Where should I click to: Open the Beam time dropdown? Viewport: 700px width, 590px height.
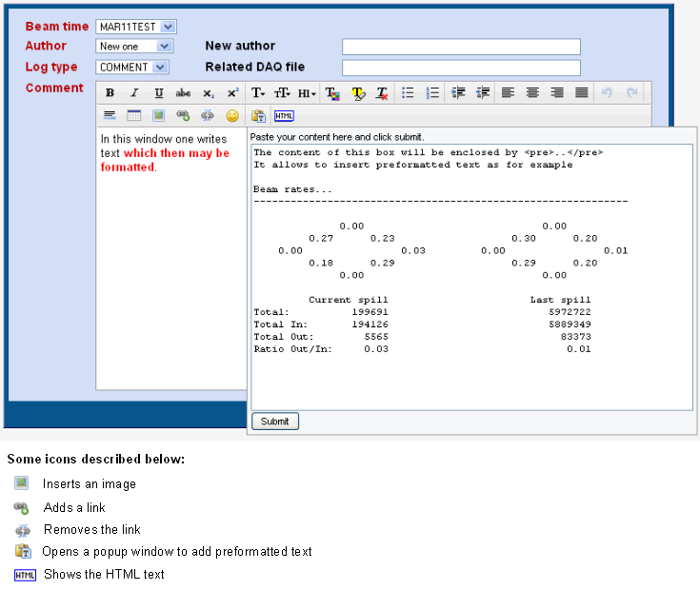(x=136, y=28)
